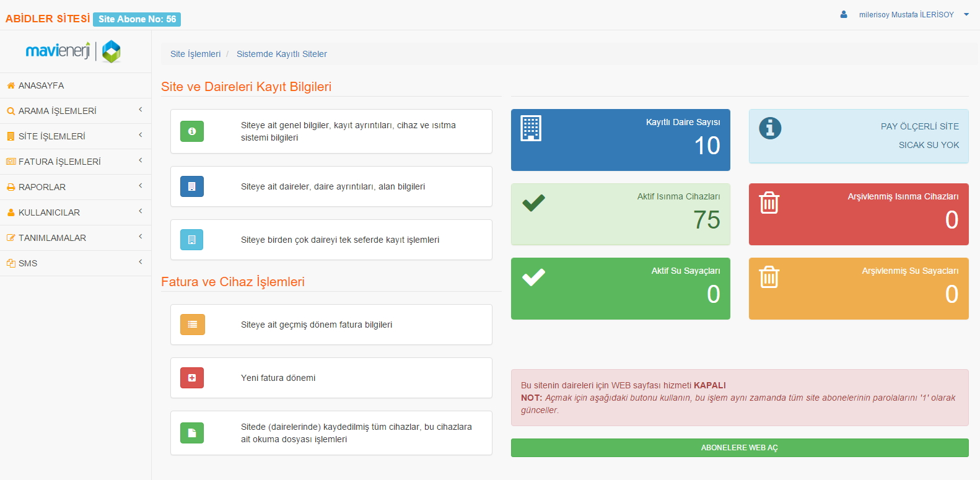Click the red plus icon for new invoice period
The image size is (980, 480).
coord(192,378)
